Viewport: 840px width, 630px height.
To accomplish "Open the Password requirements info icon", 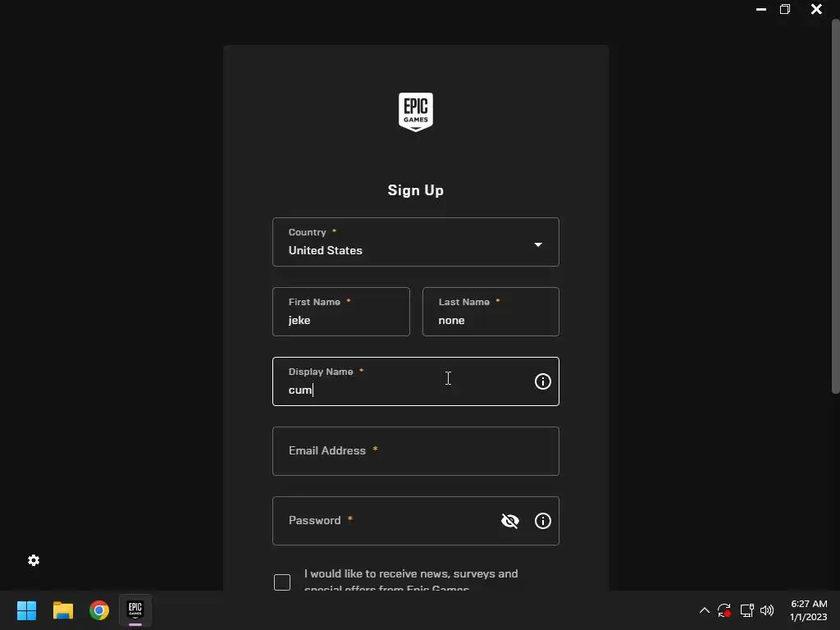I will tap(543, 521).
